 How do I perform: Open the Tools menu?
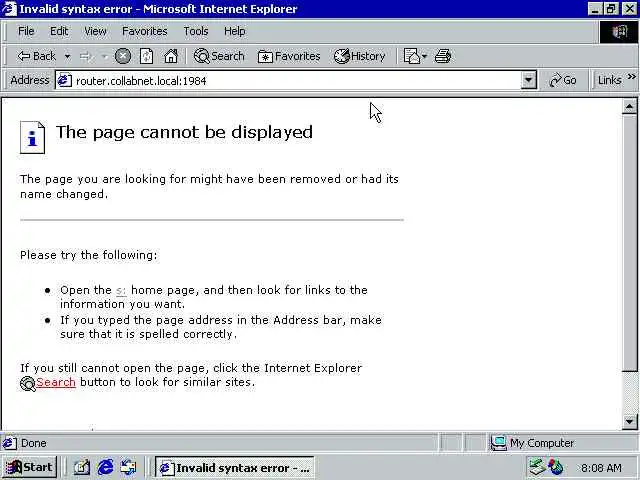(196, 31)
